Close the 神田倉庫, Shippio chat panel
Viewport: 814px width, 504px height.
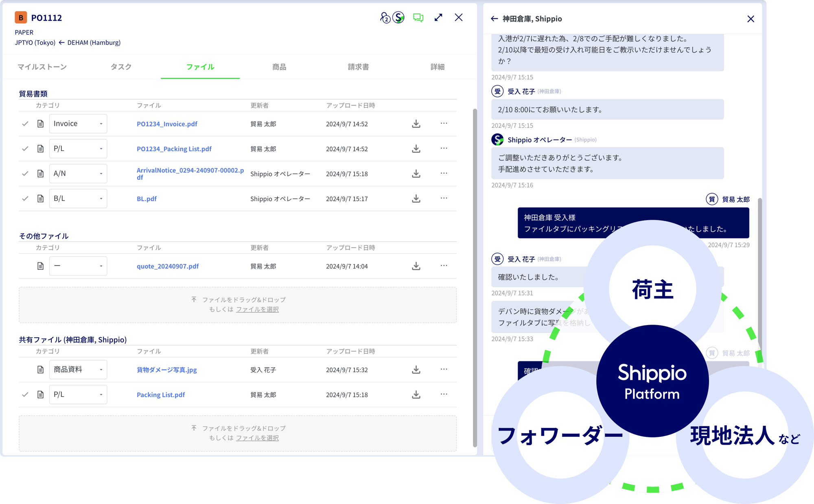pos(751,19)
